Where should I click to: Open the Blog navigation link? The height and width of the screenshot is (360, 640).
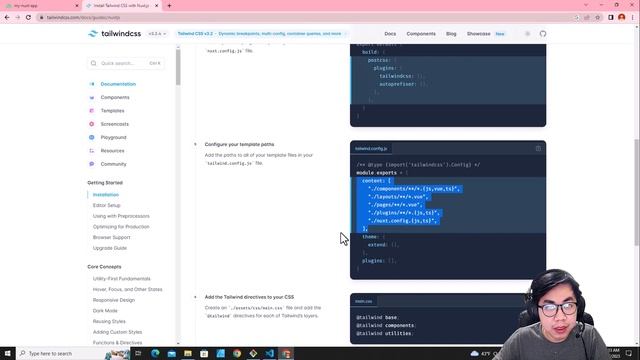click(451, 34)
